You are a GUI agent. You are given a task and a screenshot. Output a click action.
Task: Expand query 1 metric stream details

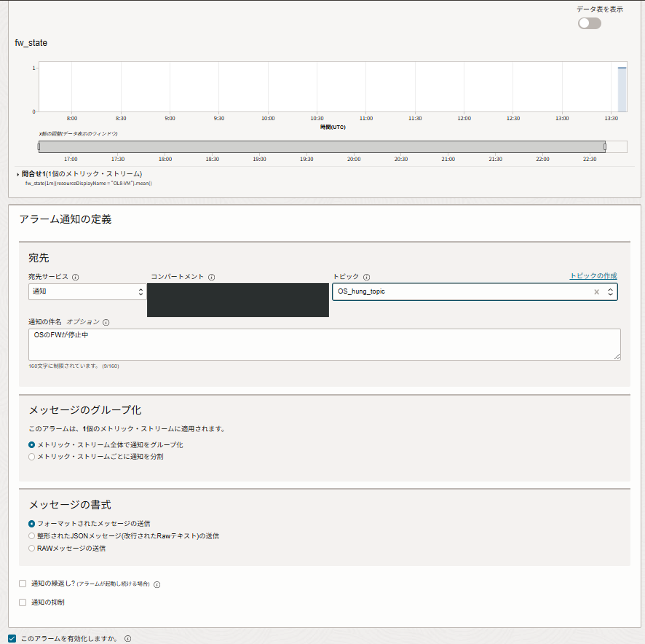point(18,174)
